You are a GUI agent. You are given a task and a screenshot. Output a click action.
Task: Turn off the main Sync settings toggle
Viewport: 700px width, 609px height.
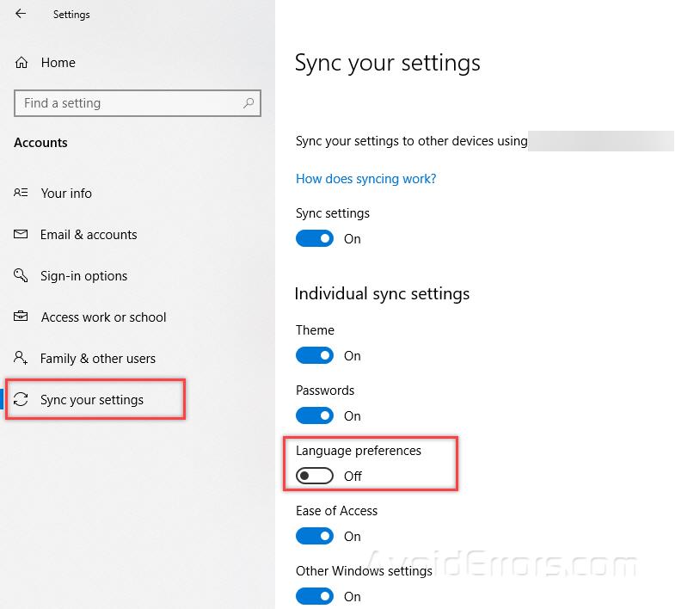click(315, 239)
